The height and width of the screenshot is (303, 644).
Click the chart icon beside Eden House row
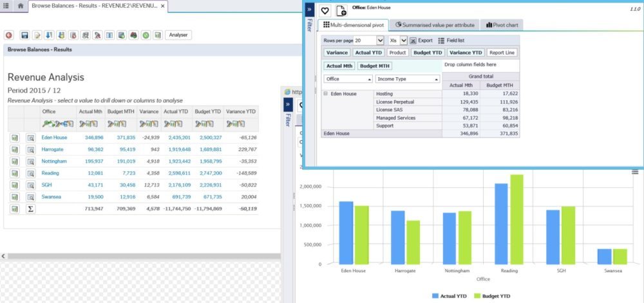point(14,138)
